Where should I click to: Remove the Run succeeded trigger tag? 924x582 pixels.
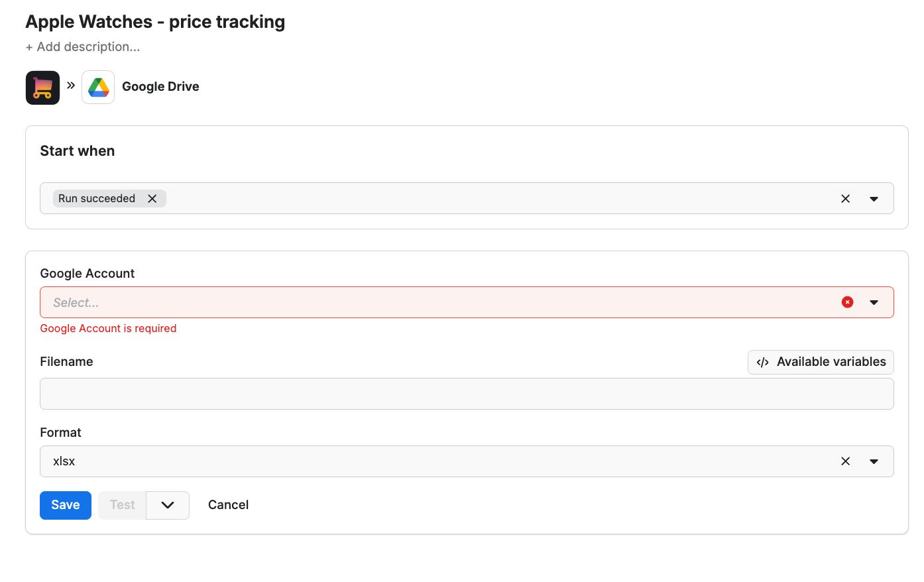coord(152,198)
